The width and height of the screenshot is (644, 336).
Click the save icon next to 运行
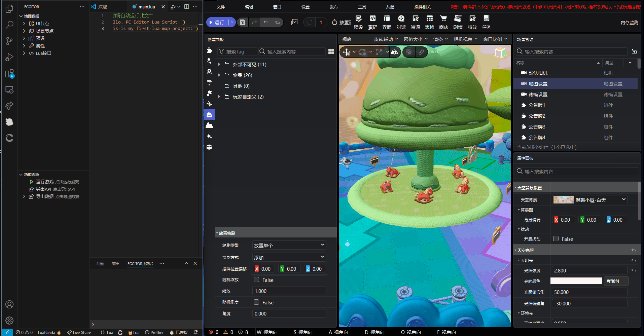(243, 23)
